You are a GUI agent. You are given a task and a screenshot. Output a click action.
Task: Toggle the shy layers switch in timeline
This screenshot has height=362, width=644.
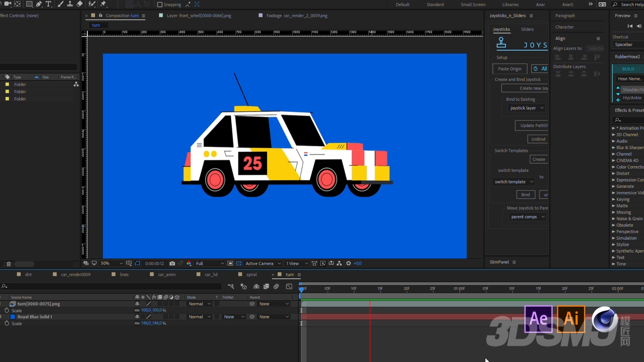point(256,287)
